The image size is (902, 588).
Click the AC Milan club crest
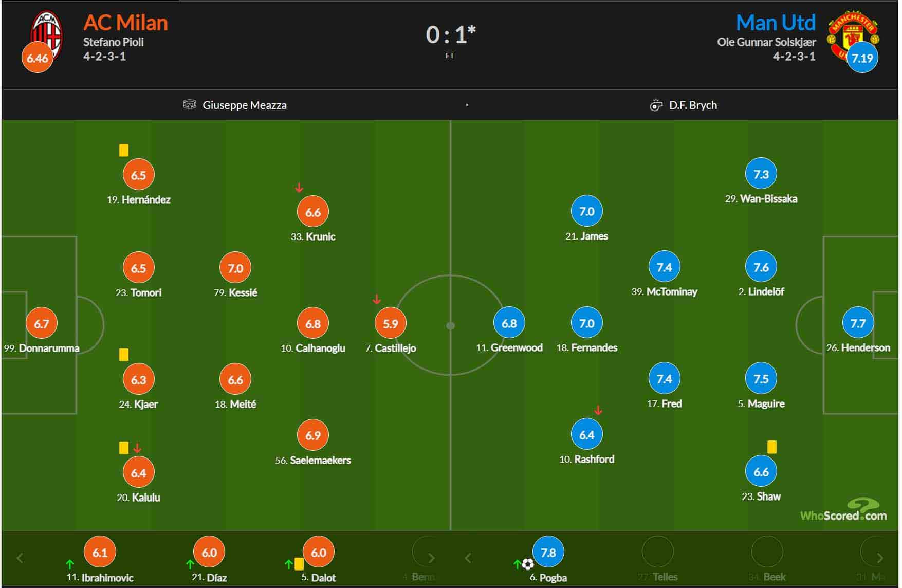pos(46,36)
